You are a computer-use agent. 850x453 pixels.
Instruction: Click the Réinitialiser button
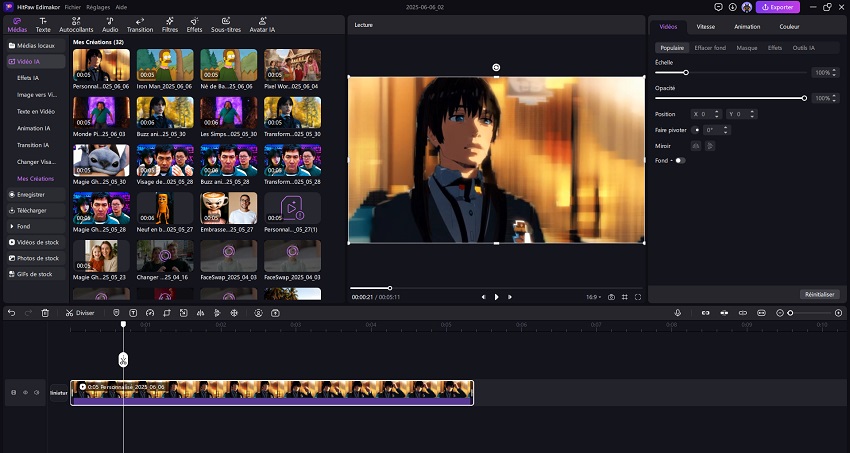pyautogui.click(x=818, y=294)
